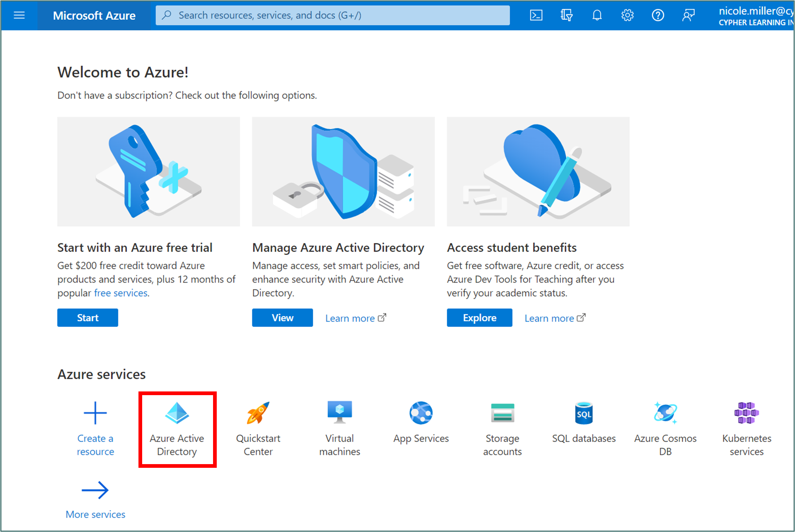Open the notifications bell
Screen dimensions: 795x532
[x=597, y=15]
